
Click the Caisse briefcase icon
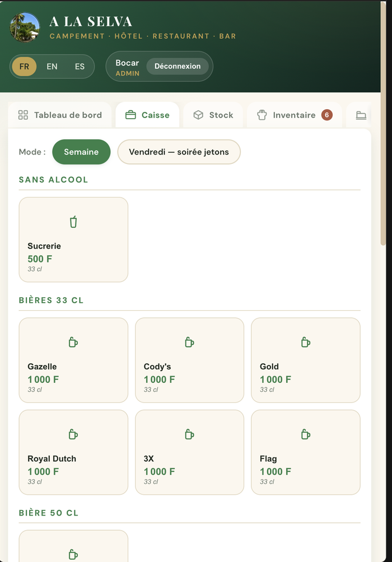coord(130,115)
